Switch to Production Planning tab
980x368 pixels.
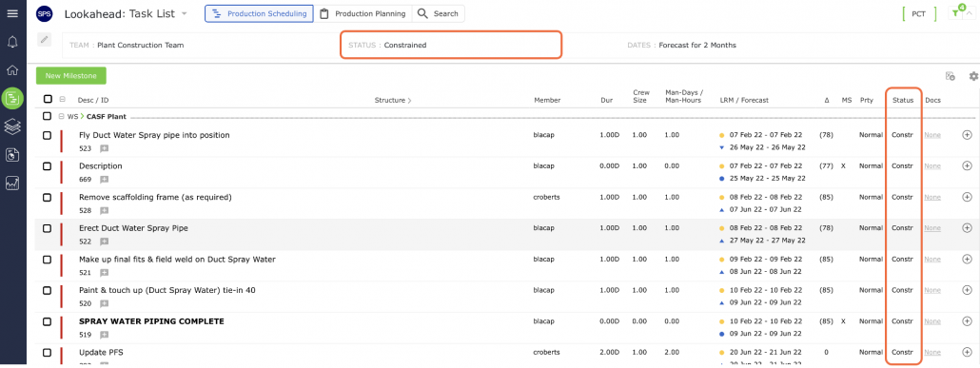[x=363, y=13]
